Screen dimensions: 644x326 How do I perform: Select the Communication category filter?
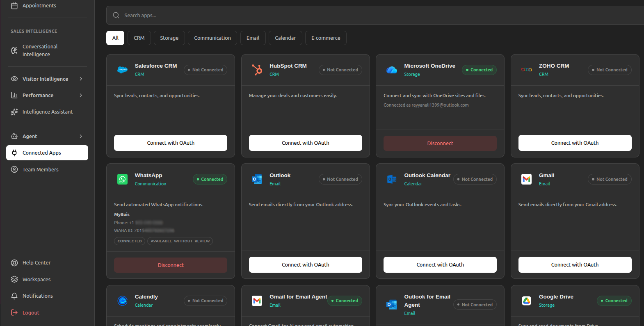point(212,38)
